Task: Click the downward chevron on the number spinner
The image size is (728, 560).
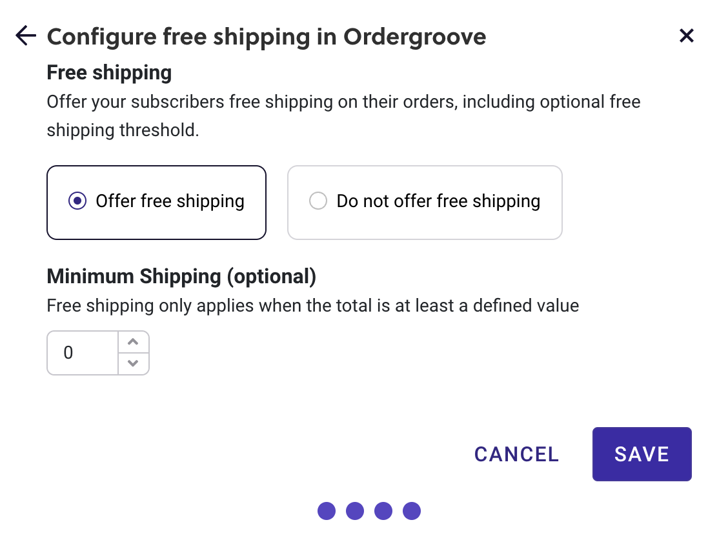Action: (x=133, y=363)
